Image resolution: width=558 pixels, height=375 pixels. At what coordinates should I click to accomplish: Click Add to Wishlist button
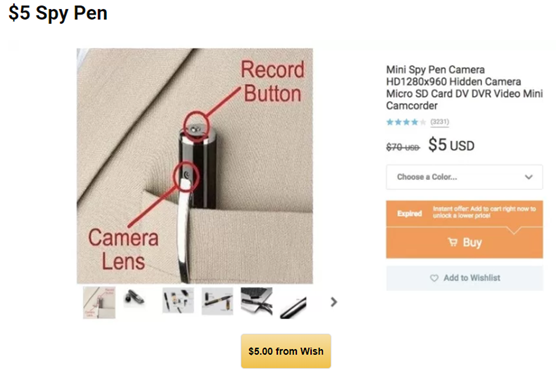click(464, 278)
